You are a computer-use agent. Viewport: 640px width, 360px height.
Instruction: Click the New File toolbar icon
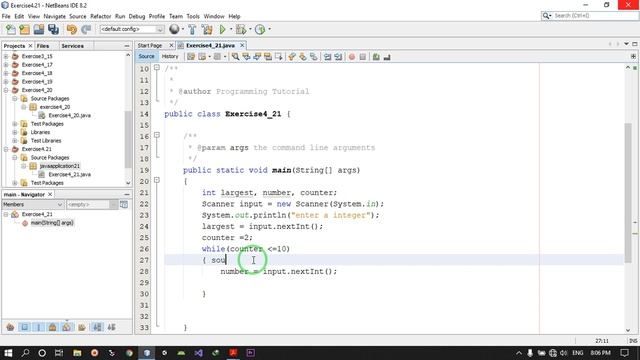11,29
